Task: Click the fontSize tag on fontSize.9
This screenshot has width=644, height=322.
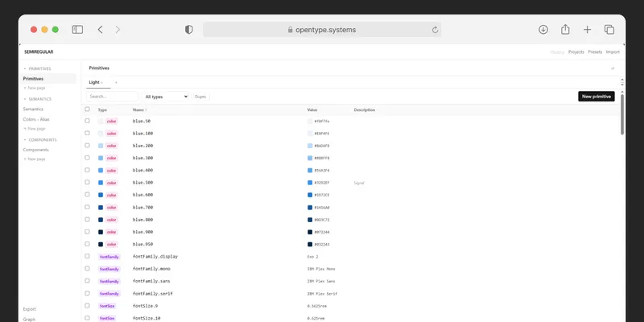Action: tap(107, 306)
